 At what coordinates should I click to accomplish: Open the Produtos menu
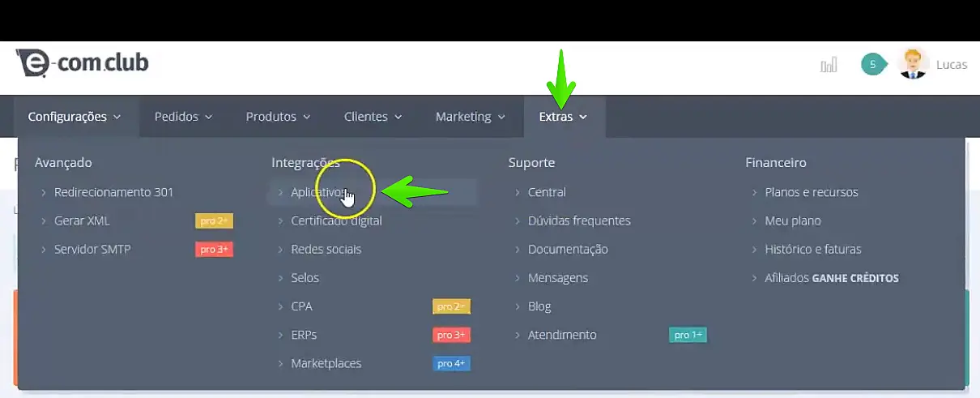tap(279, 117)
